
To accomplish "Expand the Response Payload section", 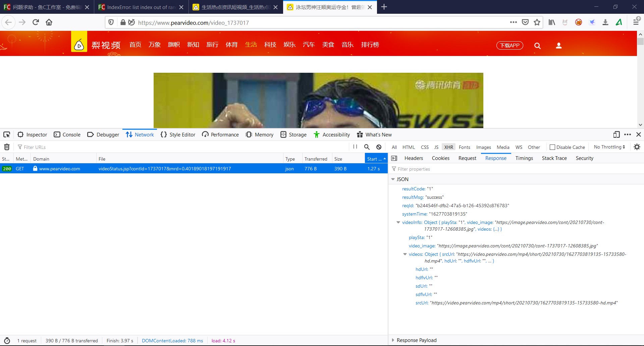I will click(x=393, y=340).
